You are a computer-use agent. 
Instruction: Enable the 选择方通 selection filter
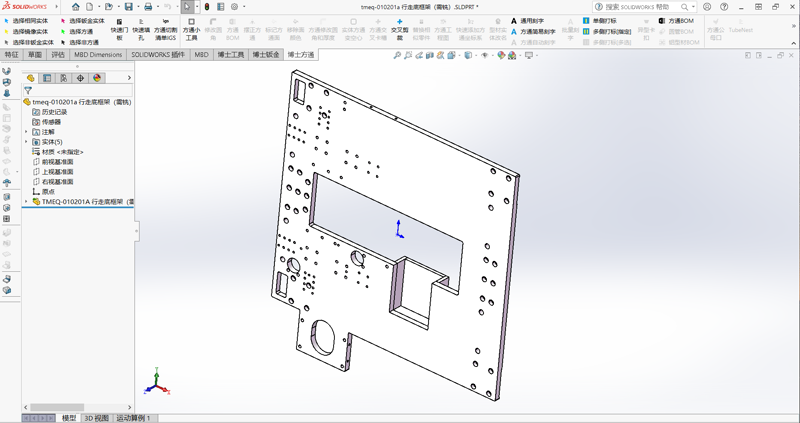click(79, 32)
